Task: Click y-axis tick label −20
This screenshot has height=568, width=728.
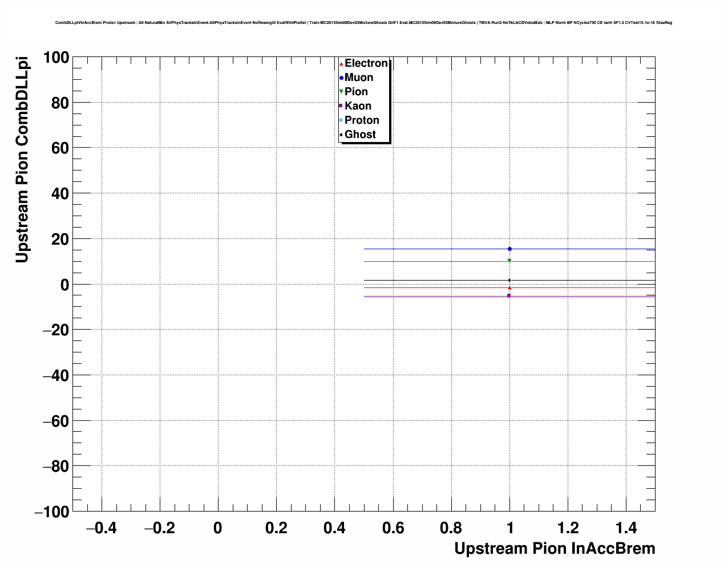Action: (x=56, y=330)
